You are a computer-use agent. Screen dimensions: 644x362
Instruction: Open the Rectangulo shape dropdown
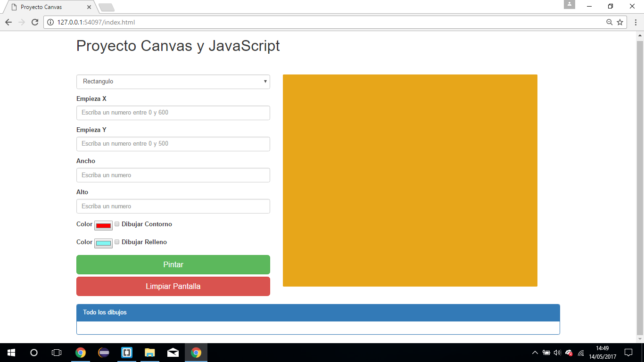pyautogui.click(x=173, y=82)
